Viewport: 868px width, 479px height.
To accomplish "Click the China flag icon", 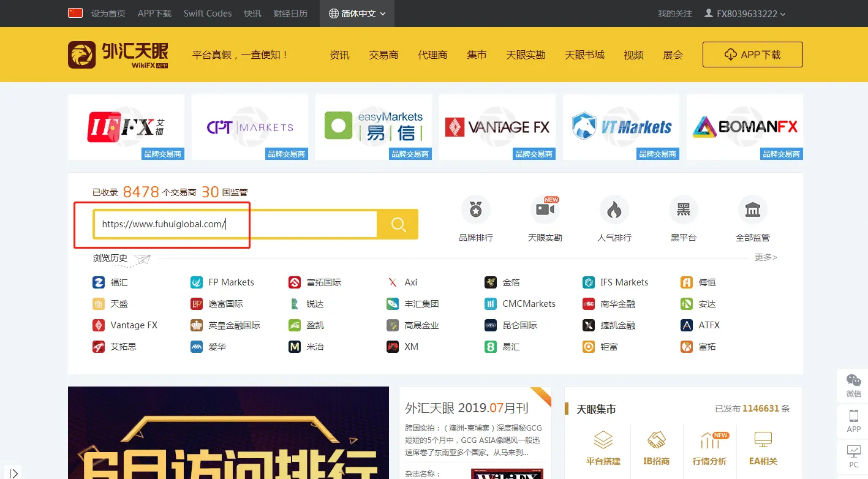I will coord(75,13).
